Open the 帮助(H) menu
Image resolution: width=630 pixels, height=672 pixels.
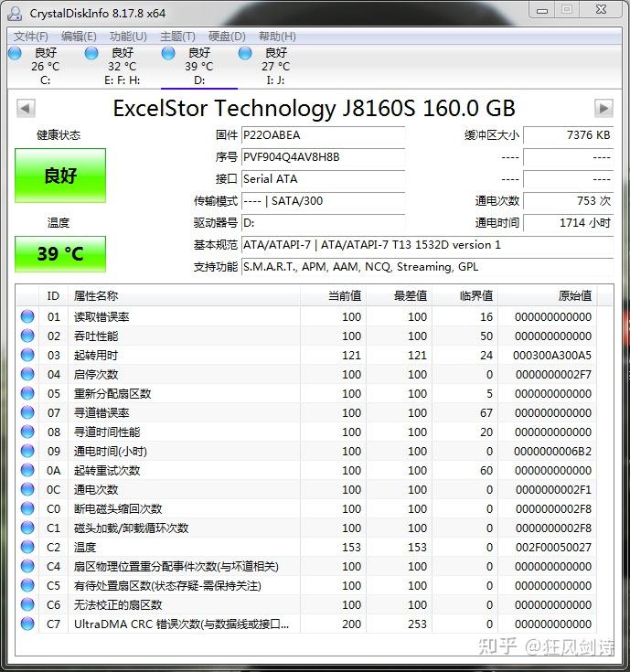click(x=277, y=37)
